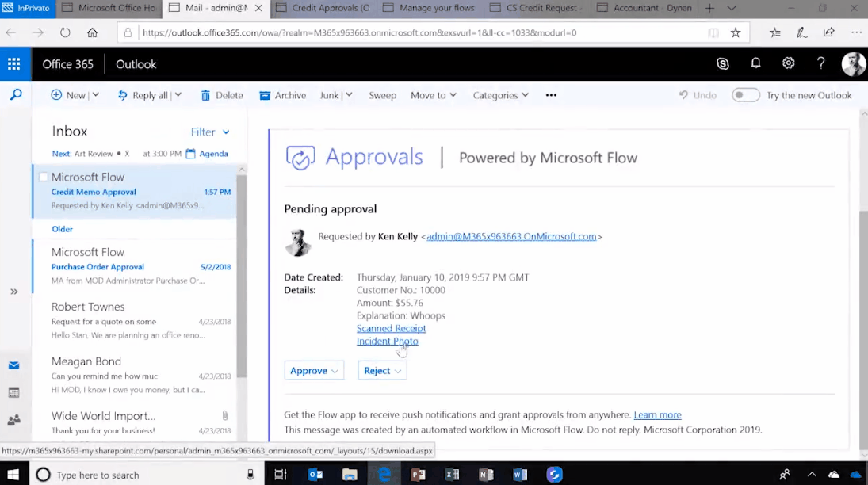Open browser Settings and more menu
868x485 pixels.
[856, 32]
